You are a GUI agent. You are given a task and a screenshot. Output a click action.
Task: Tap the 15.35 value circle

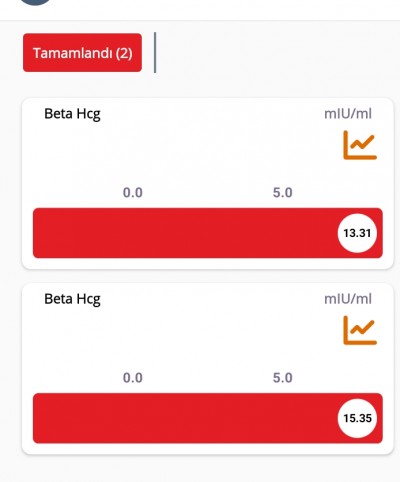357,418
